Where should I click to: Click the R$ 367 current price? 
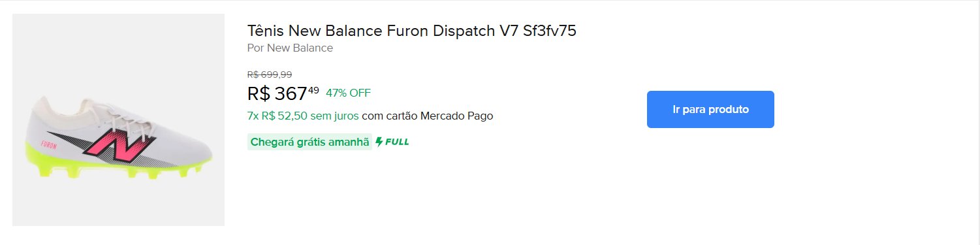(x=277, y=93)
